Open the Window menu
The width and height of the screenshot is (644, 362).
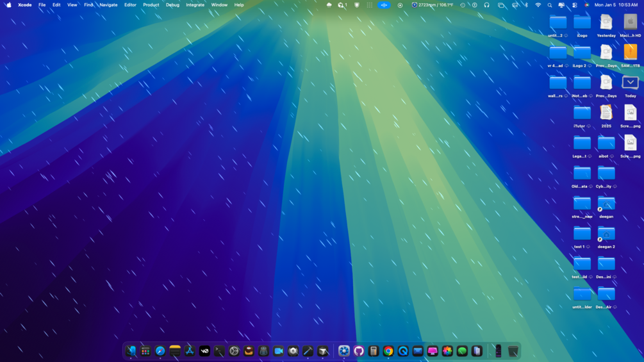219,5
